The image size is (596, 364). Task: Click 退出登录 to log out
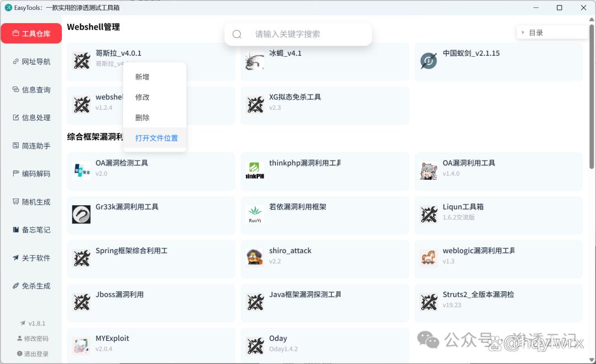tap(33, 354)
